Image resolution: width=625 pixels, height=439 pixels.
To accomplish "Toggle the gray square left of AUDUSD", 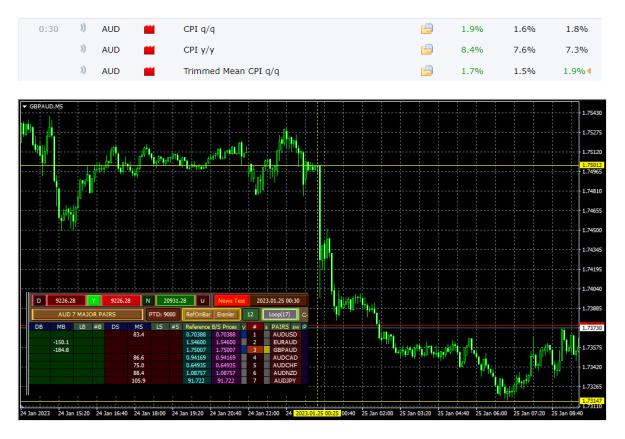I will click(267, 335).
